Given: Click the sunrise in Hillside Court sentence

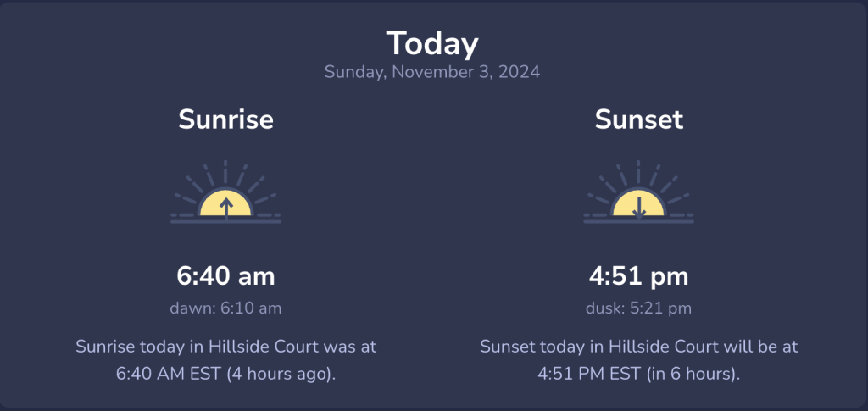Looking at the screenshot, I should pyautogui.click(x=225, y=360).
